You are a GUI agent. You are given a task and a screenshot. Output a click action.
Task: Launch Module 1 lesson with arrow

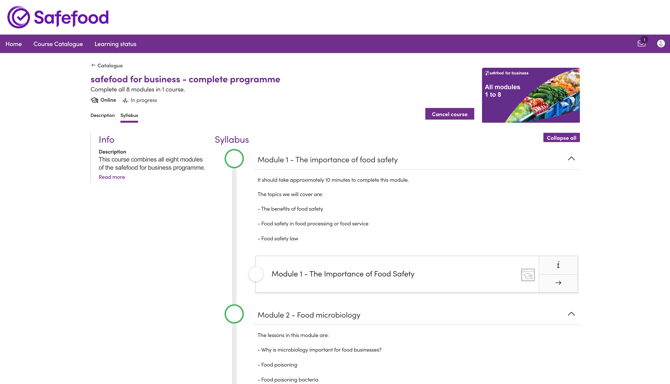558,283
